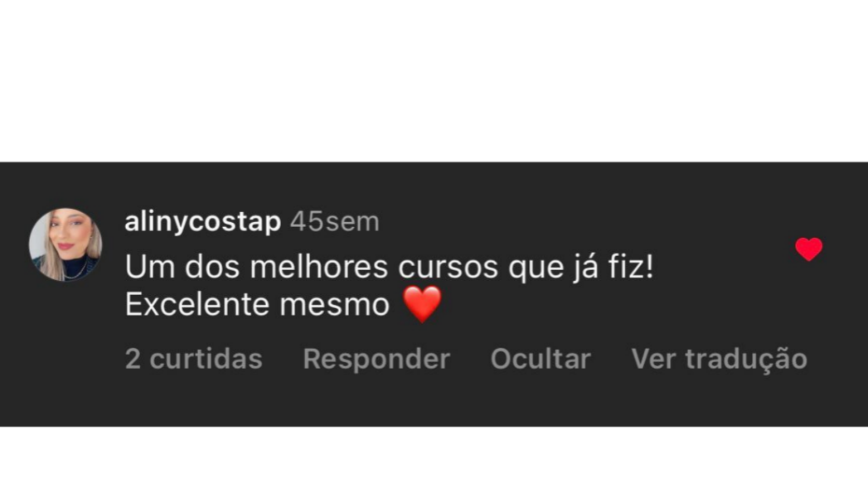The width and height of the screenshot is (868, 503).
Task: Click the phrase que já fiz! in comment
Action: coord(581,268)
